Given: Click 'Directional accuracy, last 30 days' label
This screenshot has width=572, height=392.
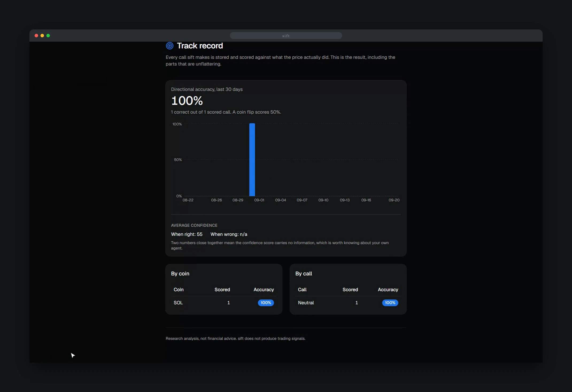Looking at the screenshot, I should click(x=207, y=89).
